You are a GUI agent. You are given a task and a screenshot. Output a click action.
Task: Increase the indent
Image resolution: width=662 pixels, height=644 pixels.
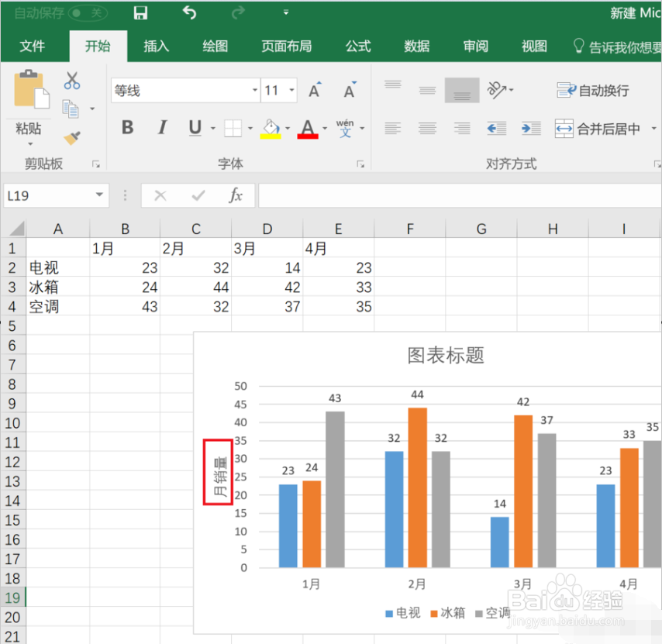pyautogui.click(x=532, y=129)
